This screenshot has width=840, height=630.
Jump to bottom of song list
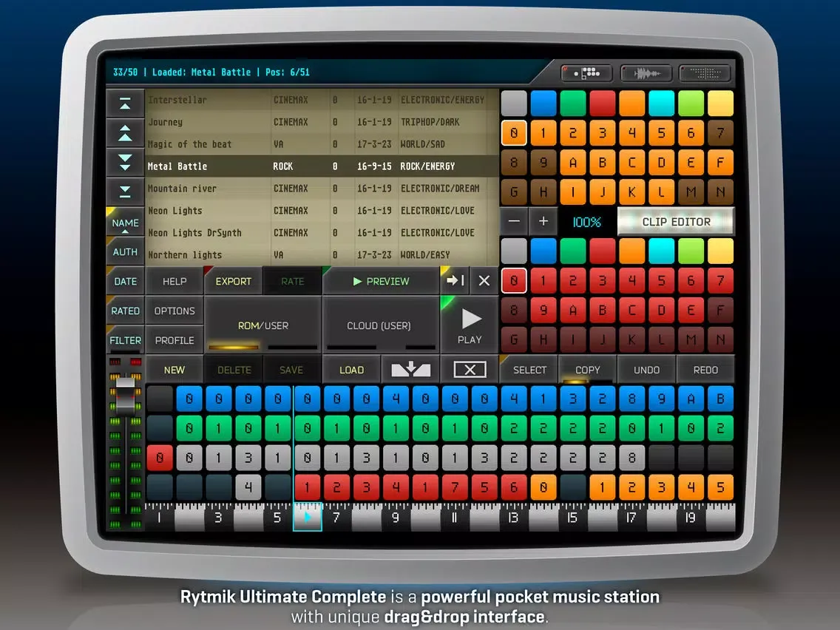click(125, 192)
